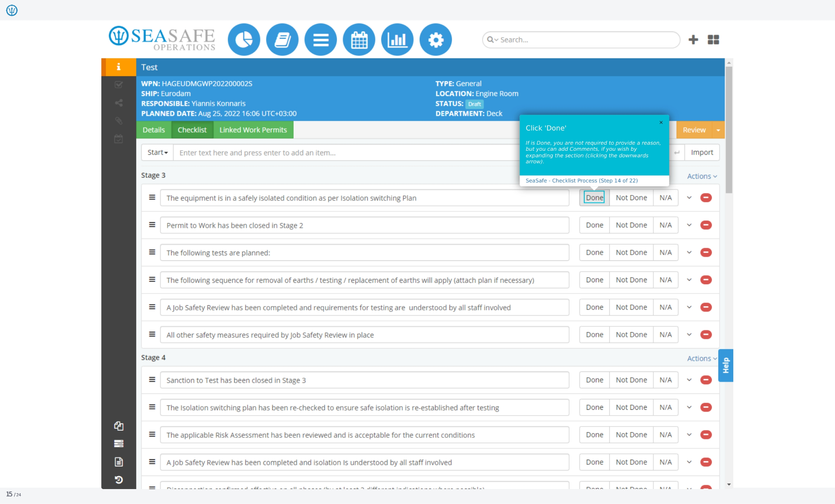
Task: Set 'All other safety measures' to N/A
Action: tap(666, 335)
